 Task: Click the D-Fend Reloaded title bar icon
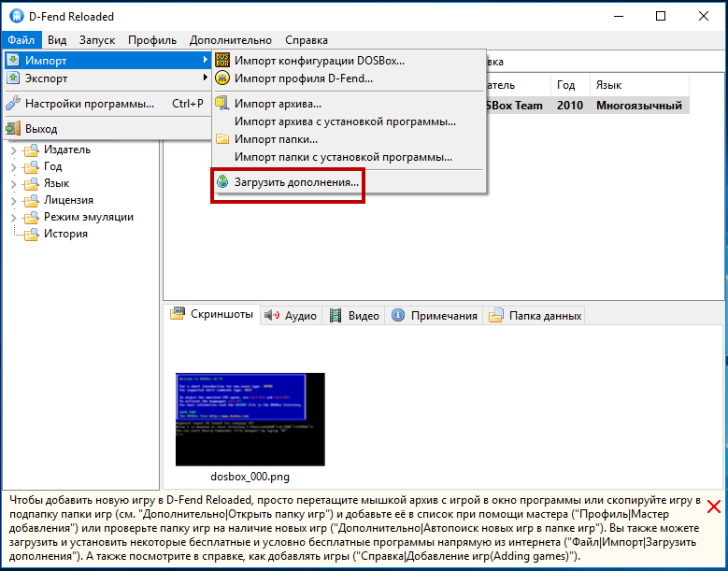pyautogui.click(x=16, y=16)
